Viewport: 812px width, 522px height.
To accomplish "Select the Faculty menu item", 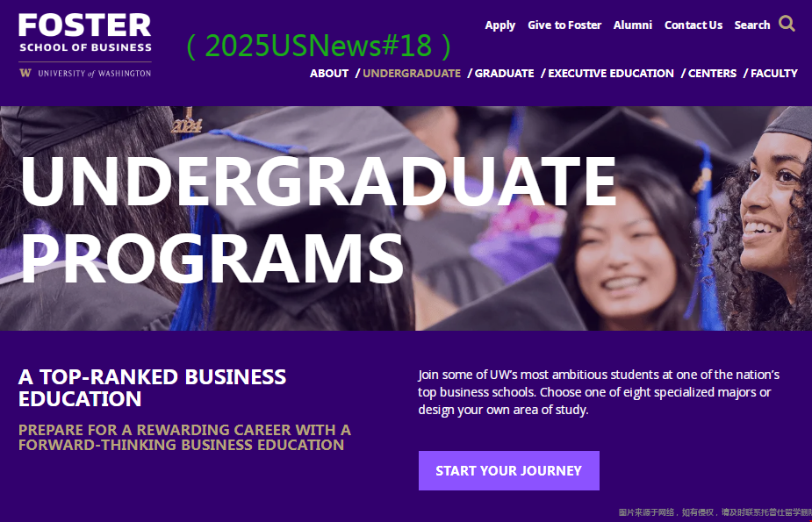I will [x=773, y=74].
